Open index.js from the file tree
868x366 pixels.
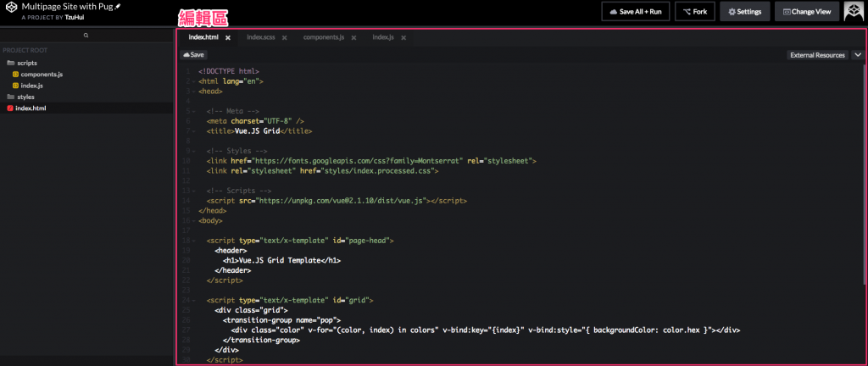click(31, 86)
